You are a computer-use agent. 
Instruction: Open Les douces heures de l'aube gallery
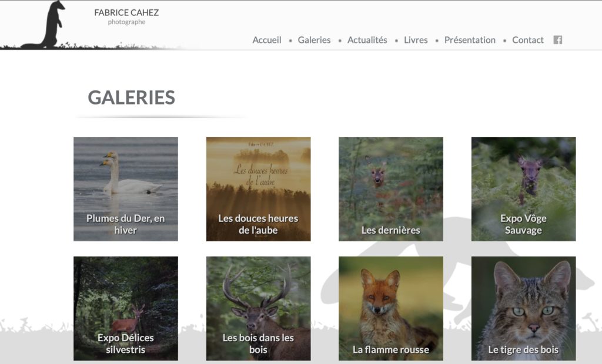[x=259, y=189]
